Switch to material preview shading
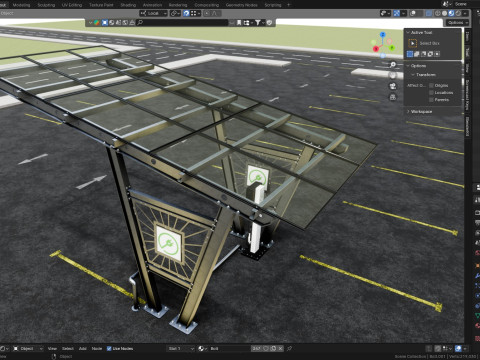Viewport: 480px width, 360px height. coord(451,13)
